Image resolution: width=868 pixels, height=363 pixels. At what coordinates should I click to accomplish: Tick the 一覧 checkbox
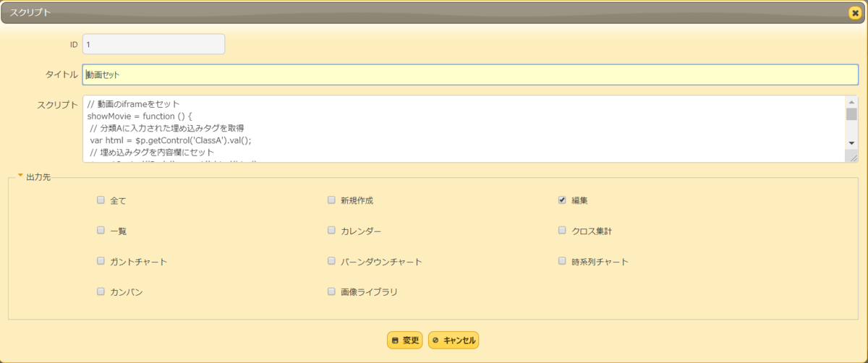coord(101,231)
